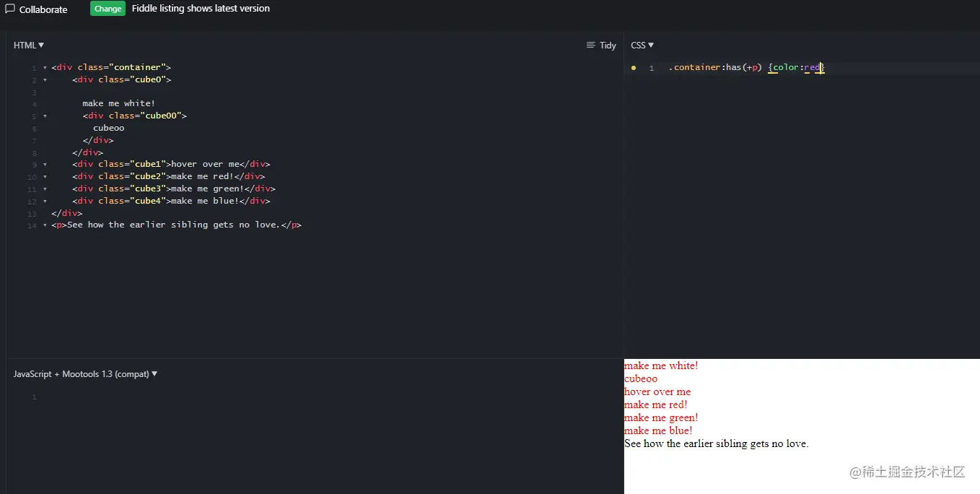980x494 pixels.
Task: Click 'hover over me' in the HTML code
Action: (x=205, y=164)
